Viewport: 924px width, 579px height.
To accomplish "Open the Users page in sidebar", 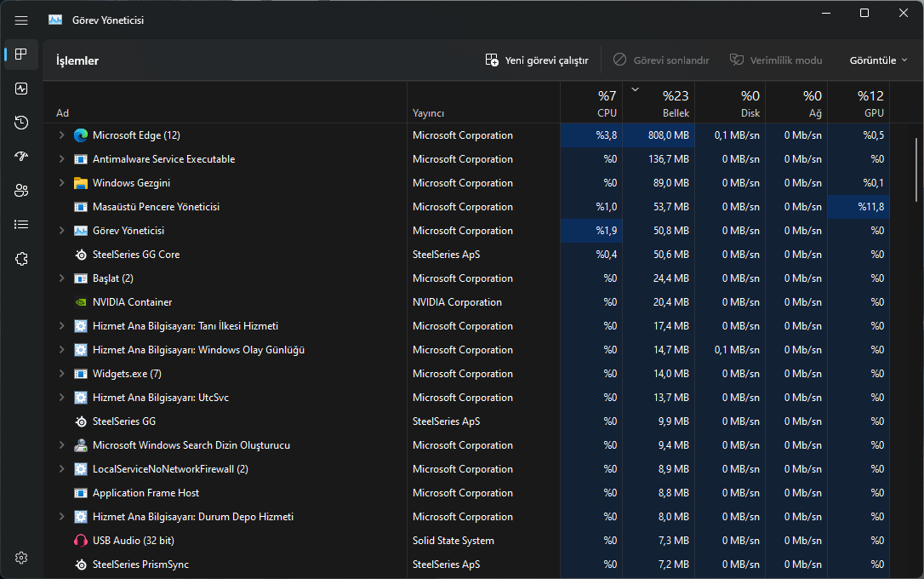I will click(21, 191).
